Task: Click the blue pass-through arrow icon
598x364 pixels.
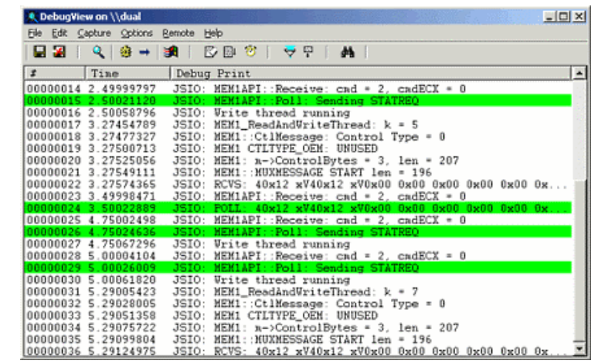Action: point(144,52)
